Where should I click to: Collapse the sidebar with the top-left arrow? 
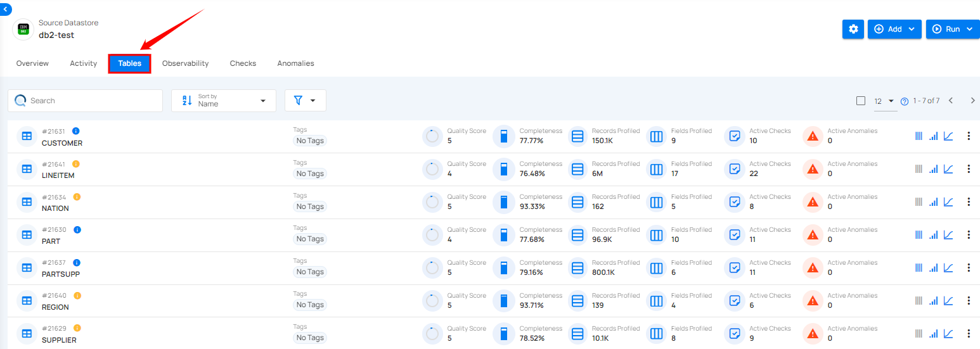tap(5, 9)
